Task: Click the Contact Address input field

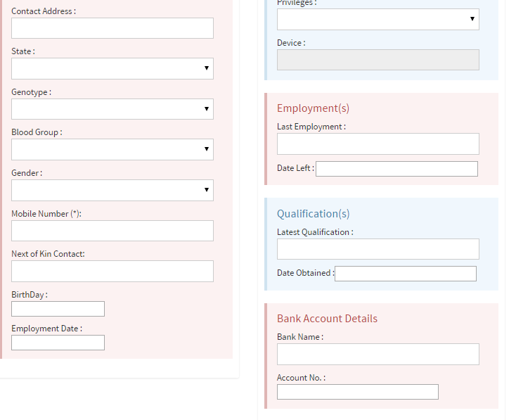Action: 112,28
